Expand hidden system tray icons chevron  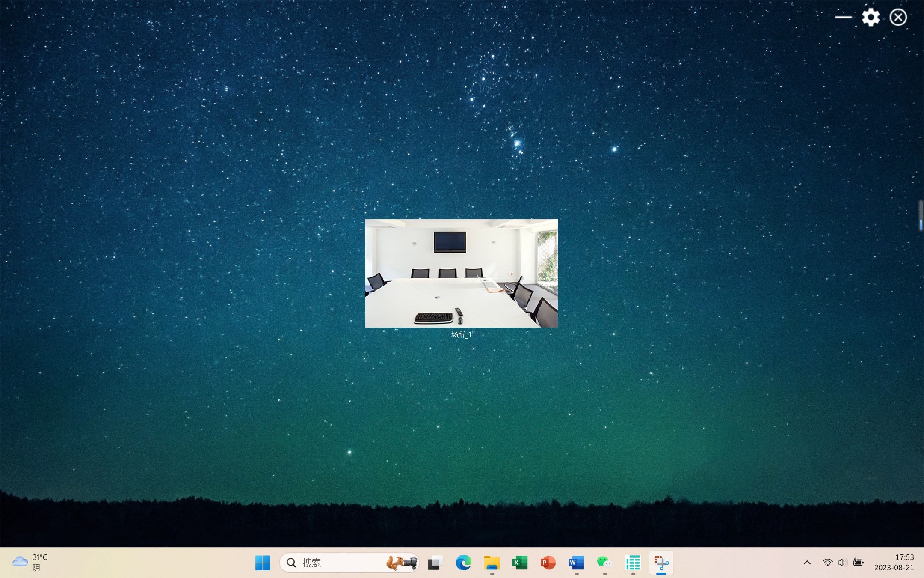pyautogui.click(x=807, y=563)
